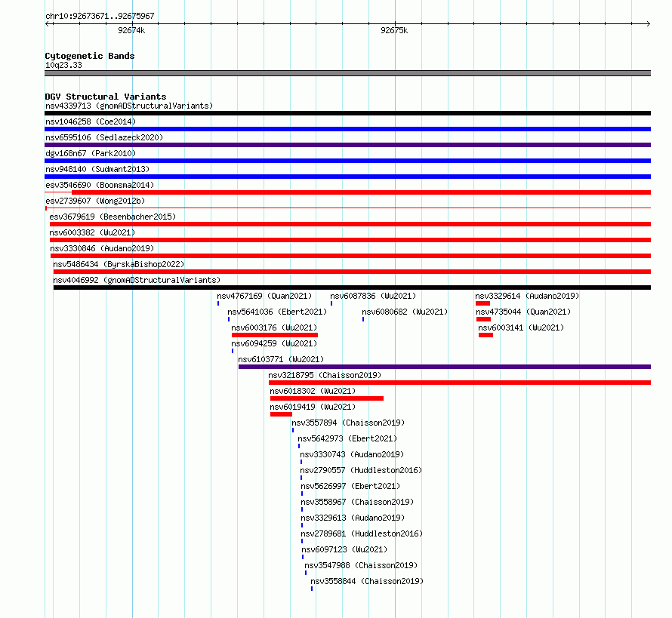
Task: Select the nsv6595106 (Sedlazeck2020) variant label
Action: 104,137
